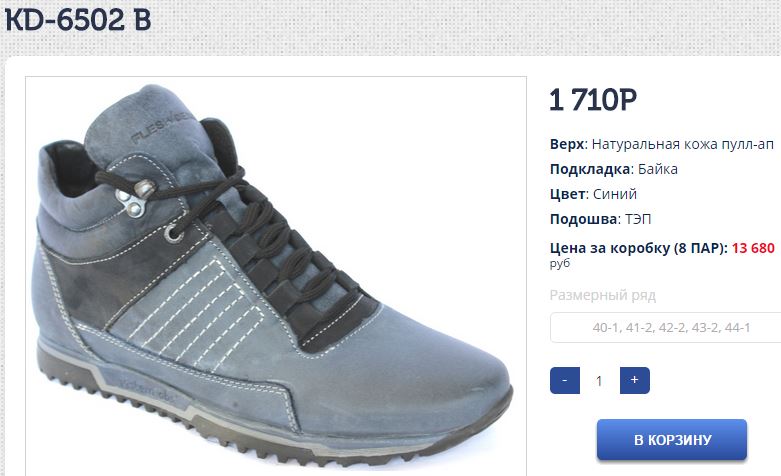Click the white stitched stripes on the boot side
This screenshot has height=476, width=781.
click(194, 313)
